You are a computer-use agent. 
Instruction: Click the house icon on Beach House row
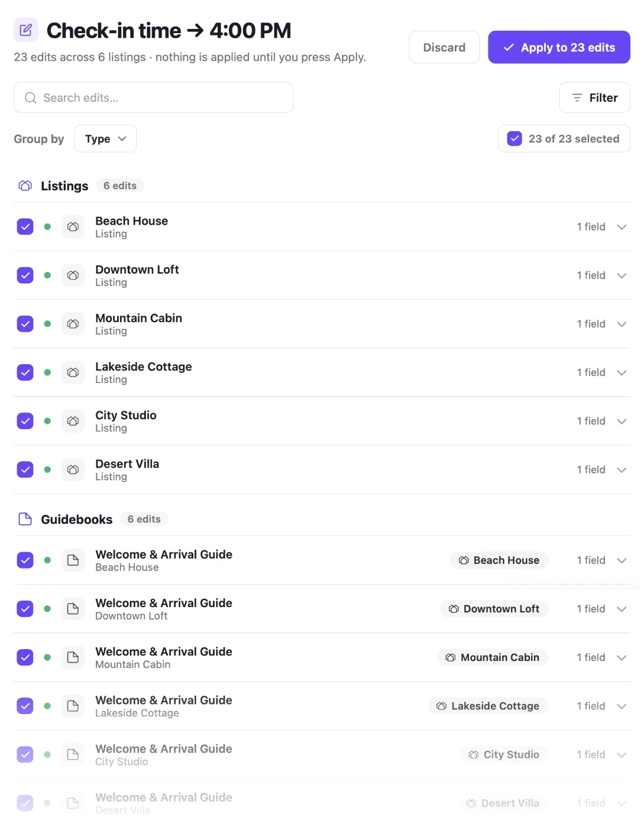(x=73, y=227)
